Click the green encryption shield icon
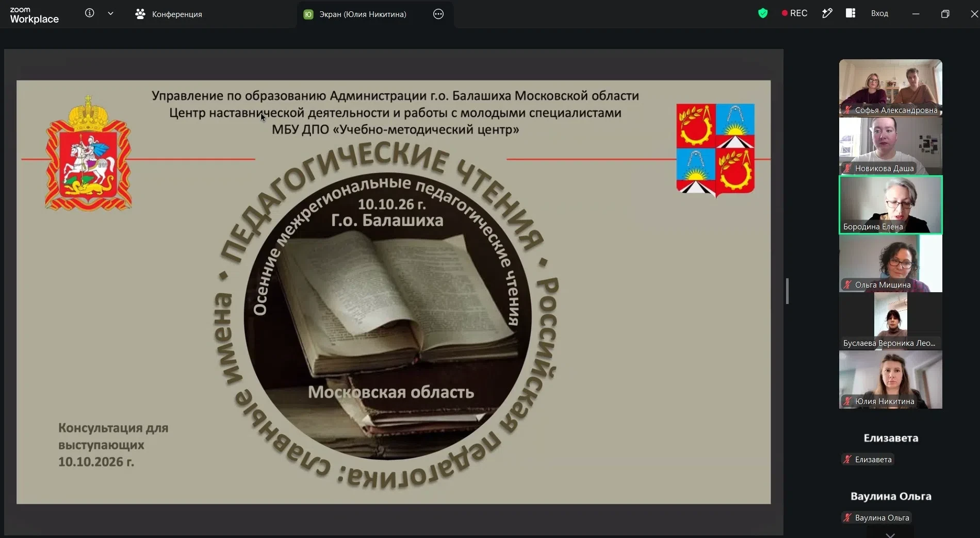Viewport: 980px width, 538px height. click(x=763, y=13)
